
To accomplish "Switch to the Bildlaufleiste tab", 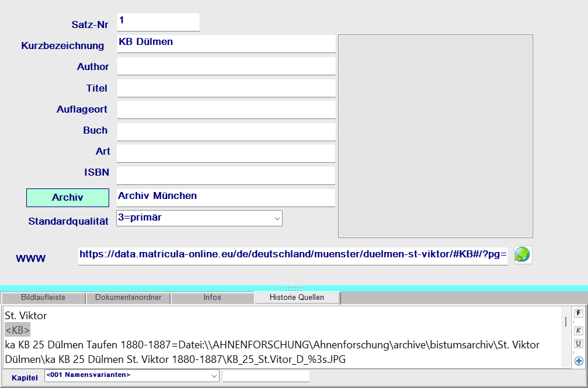I will click(x=43, y=298).
